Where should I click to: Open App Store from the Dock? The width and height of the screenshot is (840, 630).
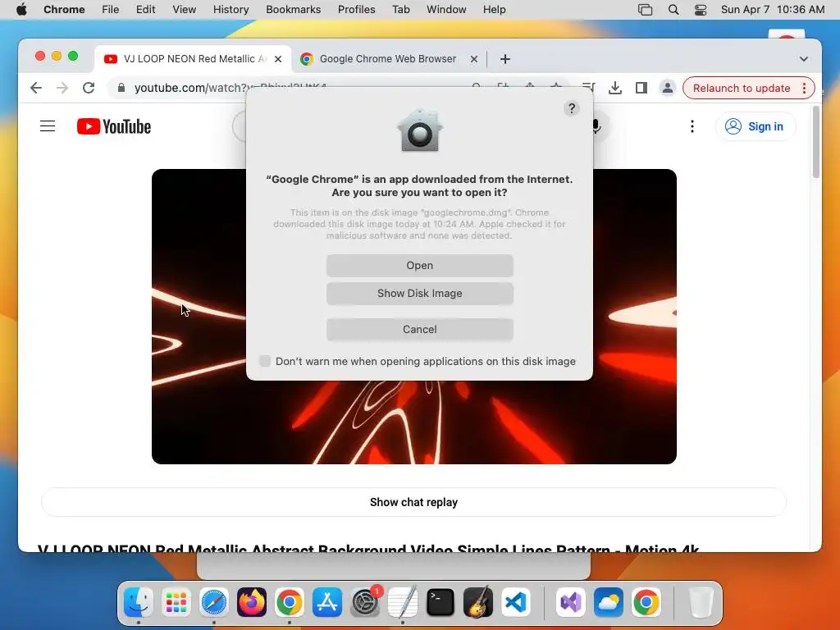[x=326, y=602]
